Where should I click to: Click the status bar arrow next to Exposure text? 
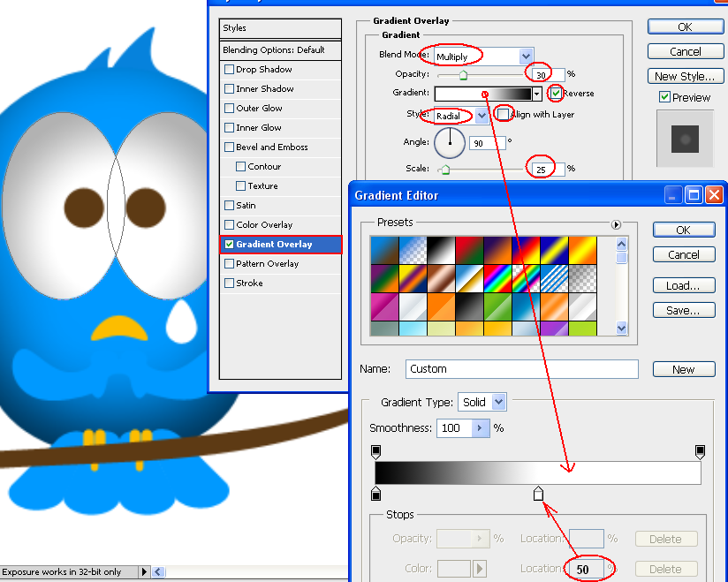click(x=144, y=571)
